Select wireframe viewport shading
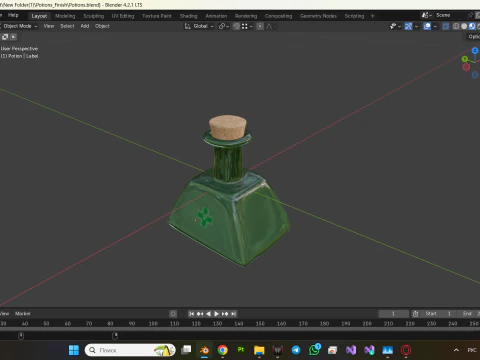This screenshot has width=480, height=360. click(x=456, y=26)
